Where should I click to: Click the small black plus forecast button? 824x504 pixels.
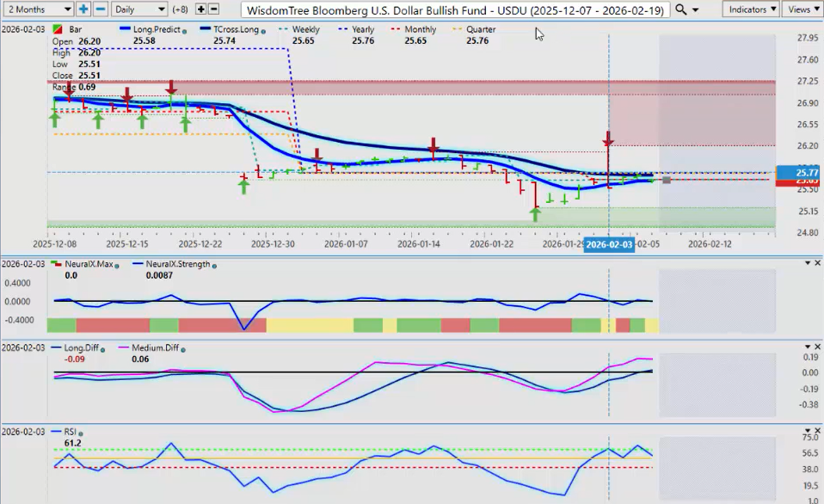tap(201, 9)
